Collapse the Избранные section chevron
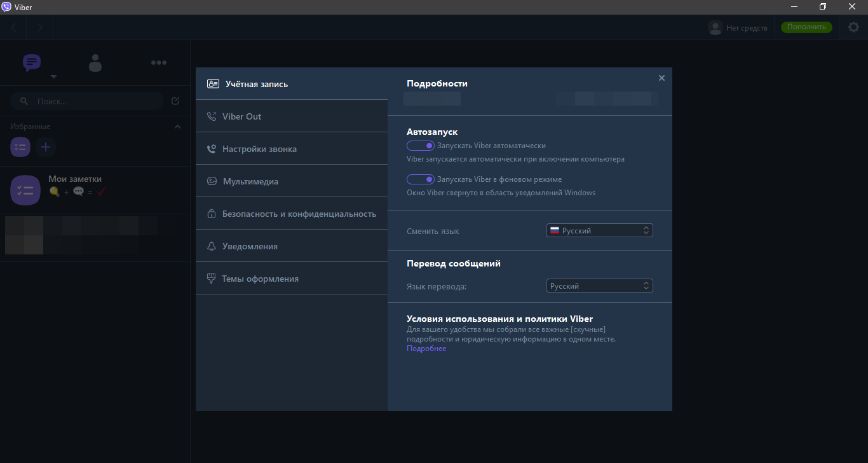868x463 pixels. point(177,127)
